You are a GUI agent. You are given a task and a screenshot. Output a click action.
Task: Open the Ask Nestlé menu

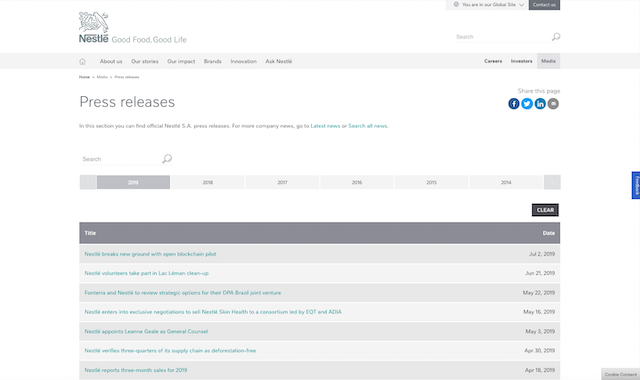[x=279, y=61]
